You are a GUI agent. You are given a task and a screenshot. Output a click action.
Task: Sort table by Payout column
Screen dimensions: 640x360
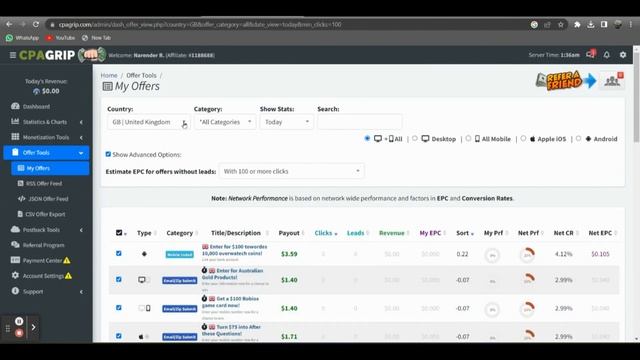(x=291, y=233)
